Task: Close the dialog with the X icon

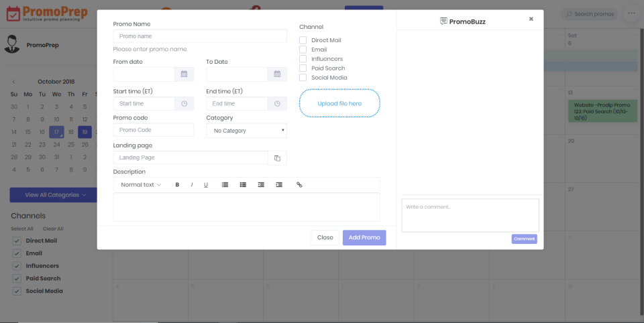Action: (x=531, y=19)
